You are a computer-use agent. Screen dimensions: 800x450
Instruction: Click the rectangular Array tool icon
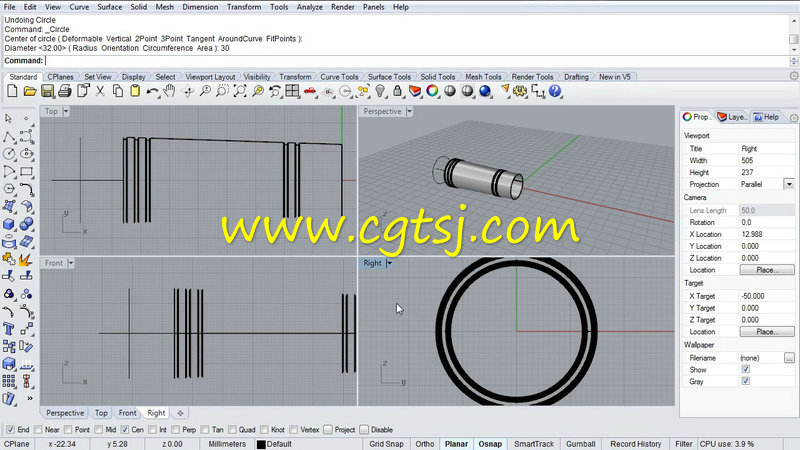pos(9,381)
